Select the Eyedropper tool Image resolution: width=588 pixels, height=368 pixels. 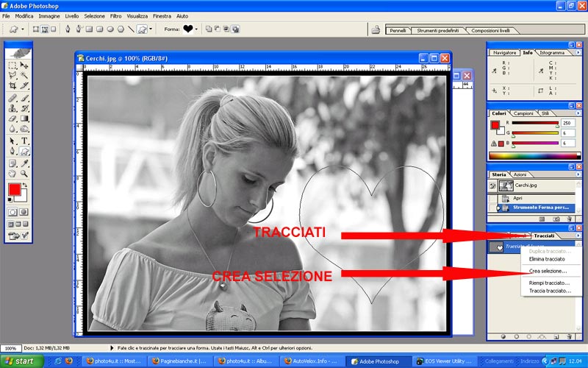(24, 163)
